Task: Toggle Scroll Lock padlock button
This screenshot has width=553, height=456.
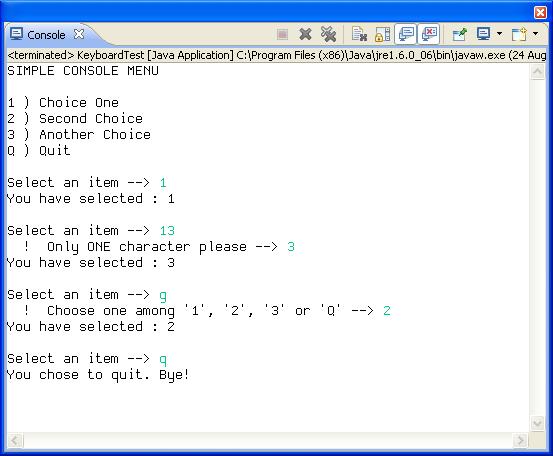Action: tap(382, 35)
